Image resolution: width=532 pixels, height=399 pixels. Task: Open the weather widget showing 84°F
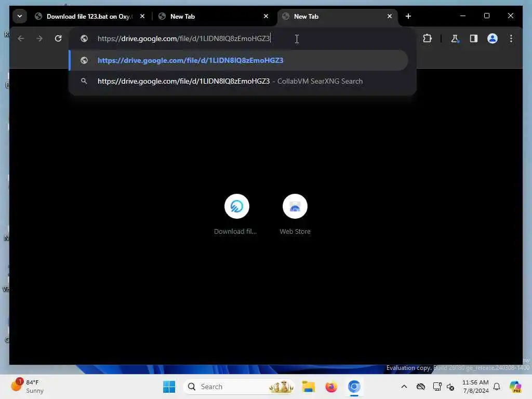(x=28, y=387)
